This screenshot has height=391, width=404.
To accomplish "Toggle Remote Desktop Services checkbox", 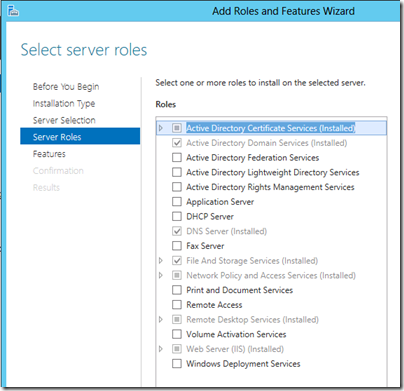I will point(177,319).
